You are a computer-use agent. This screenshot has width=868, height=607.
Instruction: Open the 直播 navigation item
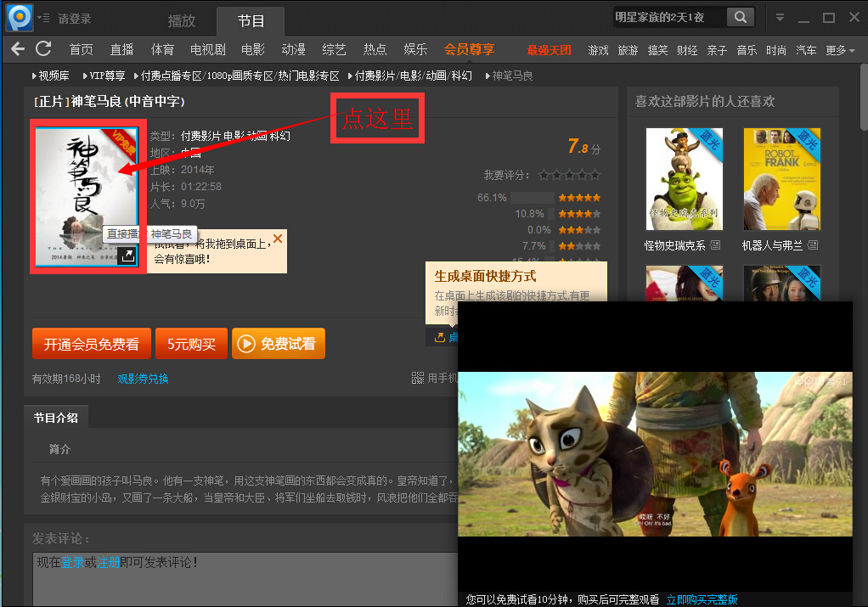coord(121,50)
